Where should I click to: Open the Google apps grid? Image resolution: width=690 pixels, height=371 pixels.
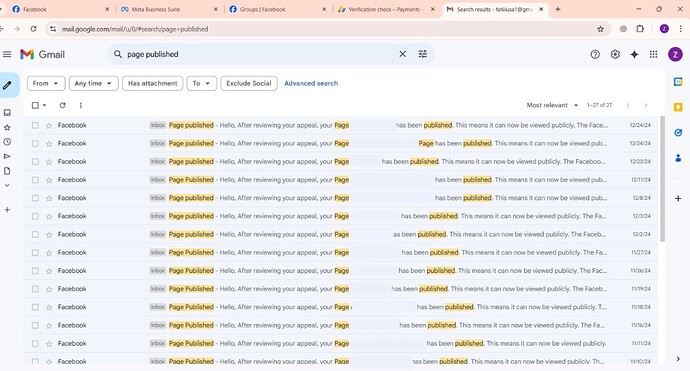(x=653, y=54)
